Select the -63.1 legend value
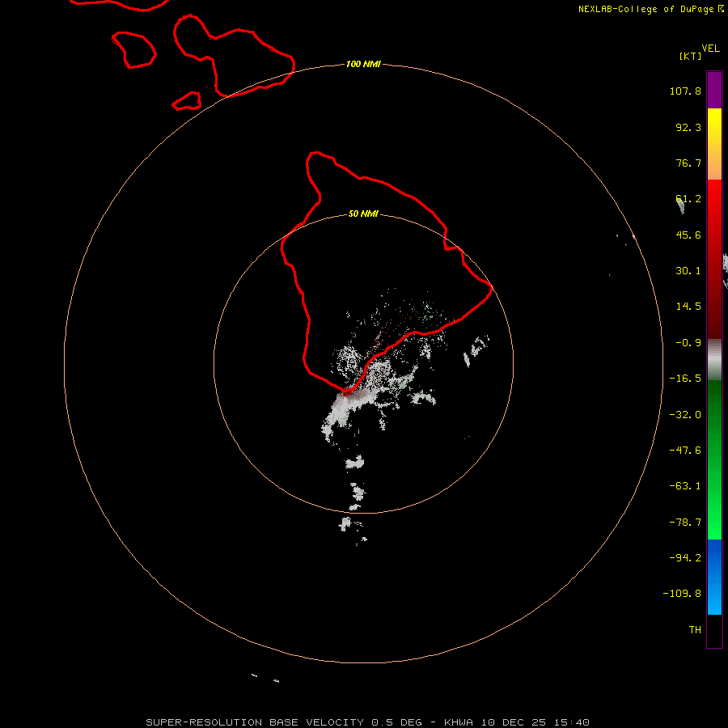The height and width of the screenshot is (728, 728). [x=685, y=486]
